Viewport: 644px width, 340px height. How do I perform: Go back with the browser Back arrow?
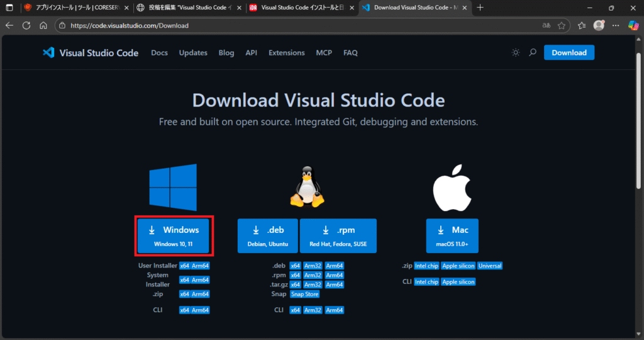[x=9, y=26]
